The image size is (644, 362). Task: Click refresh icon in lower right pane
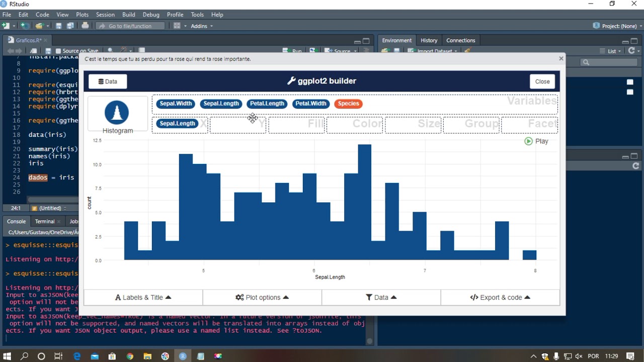[x=636, y=165]
